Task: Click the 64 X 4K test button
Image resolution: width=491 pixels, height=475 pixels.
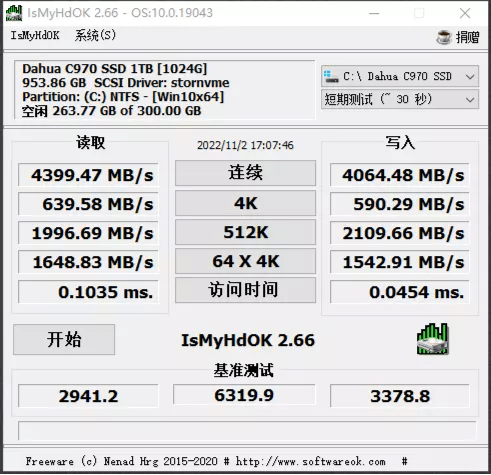Action: [245, 261]
